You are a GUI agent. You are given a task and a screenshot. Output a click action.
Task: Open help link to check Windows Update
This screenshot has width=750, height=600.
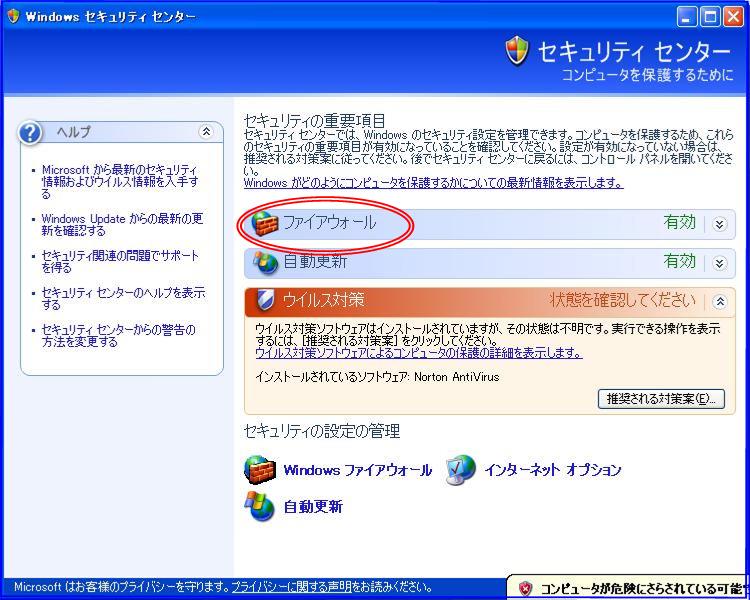point(122,224)
